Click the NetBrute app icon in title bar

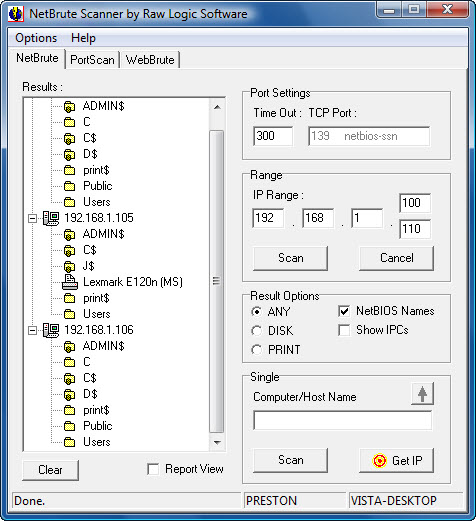(x=15, y=14)
